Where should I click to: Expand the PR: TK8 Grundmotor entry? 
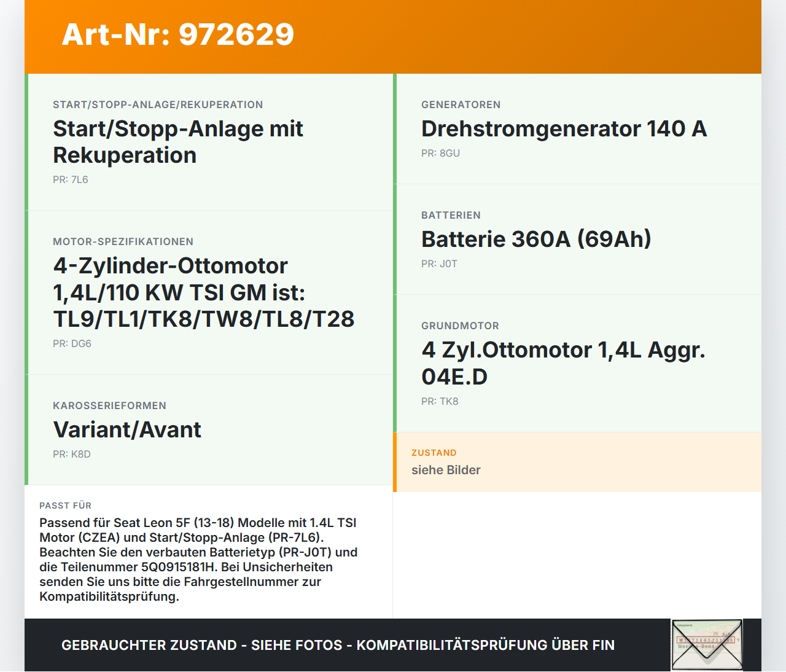tap(439, 401)
